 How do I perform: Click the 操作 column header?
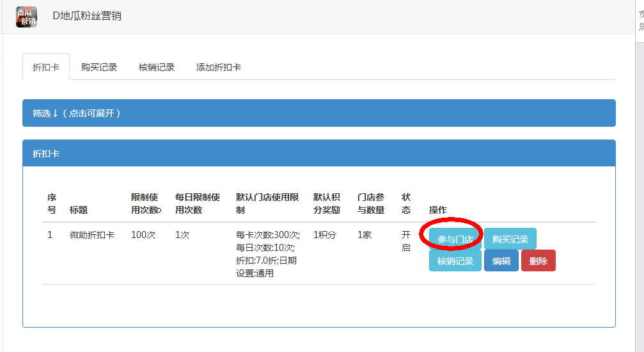pyautogui.click(x=438, y=210)
